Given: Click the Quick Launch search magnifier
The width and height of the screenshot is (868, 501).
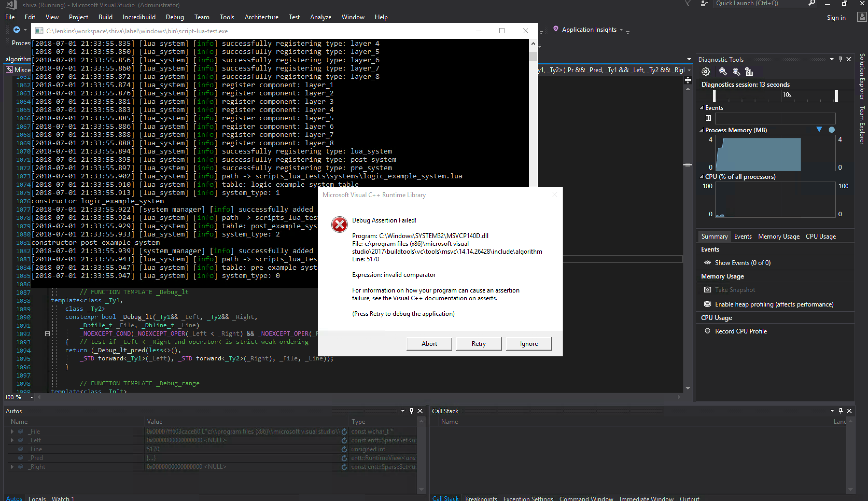Looking at the screenshot, I should click(811, 3).
